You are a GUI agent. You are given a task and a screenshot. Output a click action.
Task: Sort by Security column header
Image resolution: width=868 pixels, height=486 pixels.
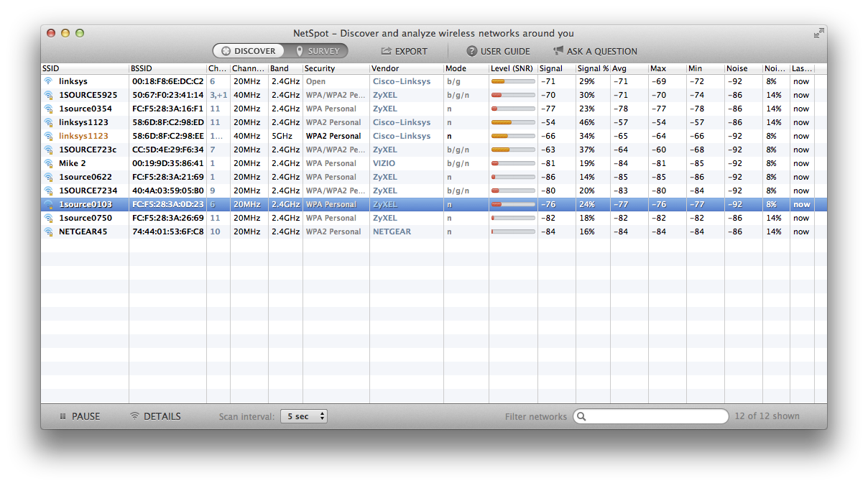click(x=336, y=68)
